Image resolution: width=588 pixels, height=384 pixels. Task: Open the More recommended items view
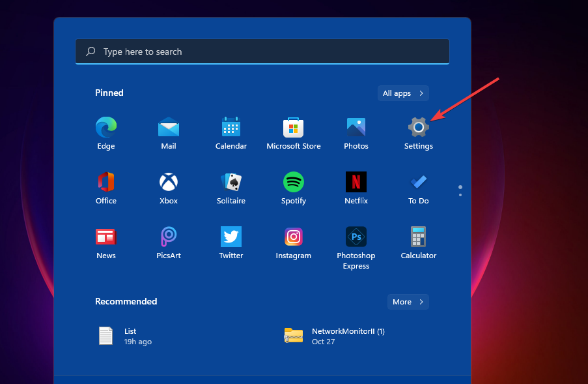click(x=408, y=302)
